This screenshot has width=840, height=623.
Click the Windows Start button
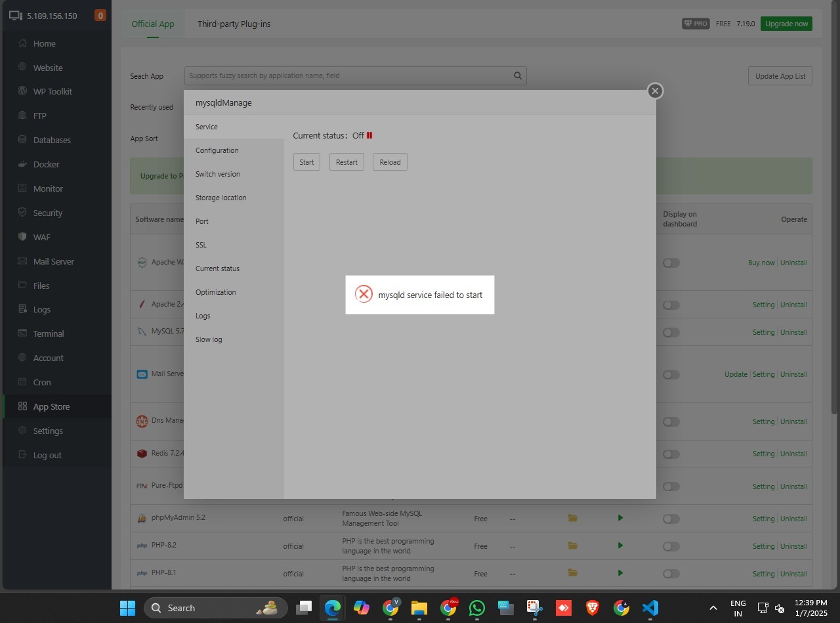(x=127, y=608)
